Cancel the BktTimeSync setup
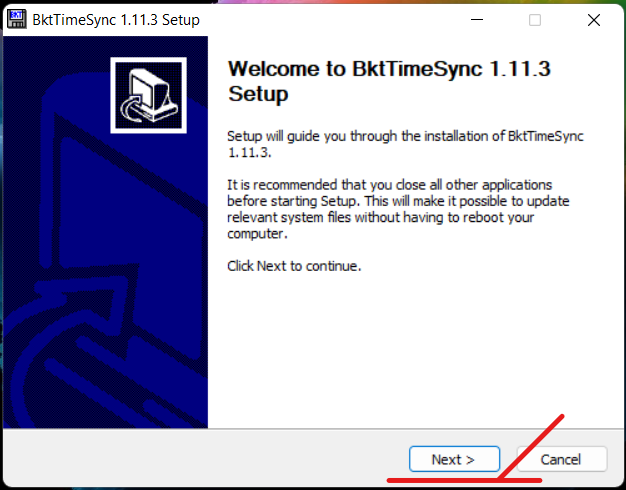The height and width of the screenshot is (490, 626). (x=562, y=459)
